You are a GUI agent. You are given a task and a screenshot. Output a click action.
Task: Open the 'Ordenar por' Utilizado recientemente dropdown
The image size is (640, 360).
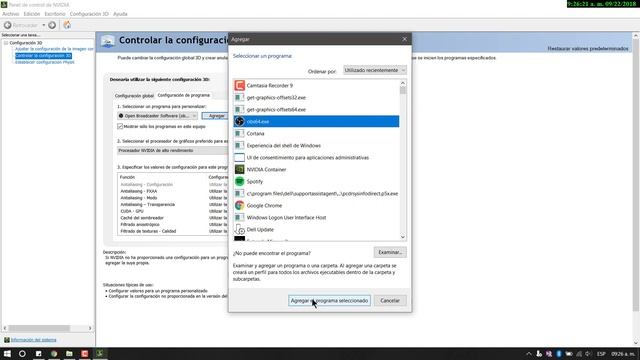[375, 70]
